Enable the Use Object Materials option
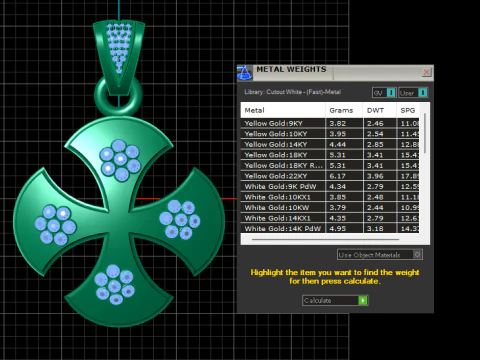 point(380,255)
